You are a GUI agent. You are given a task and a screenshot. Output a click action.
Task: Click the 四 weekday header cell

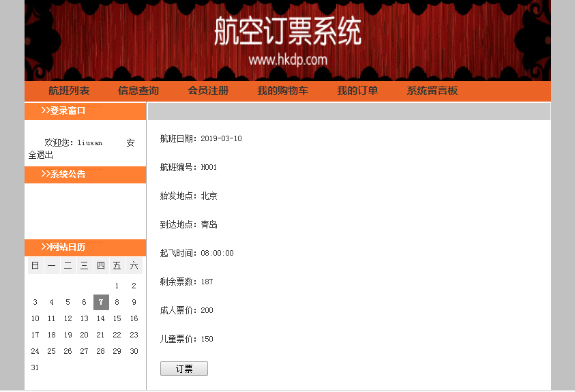pyautogui.click(x=101, y=266)
